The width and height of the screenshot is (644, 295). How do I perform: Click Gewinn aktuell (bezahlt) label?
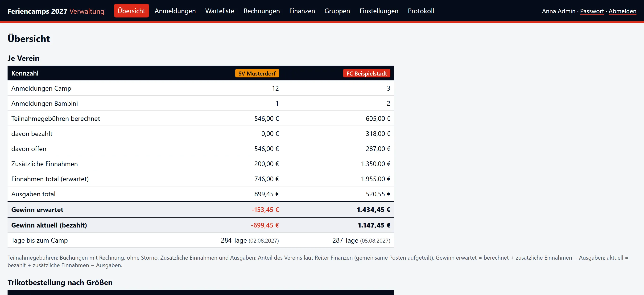click(x=49, y=225)
